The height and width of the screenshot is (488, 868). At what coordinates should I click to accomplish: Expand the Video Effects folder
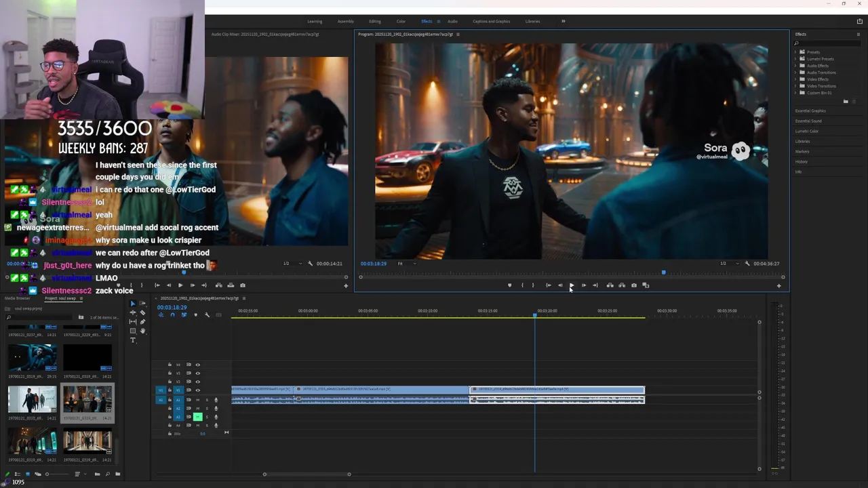[795, 79]
